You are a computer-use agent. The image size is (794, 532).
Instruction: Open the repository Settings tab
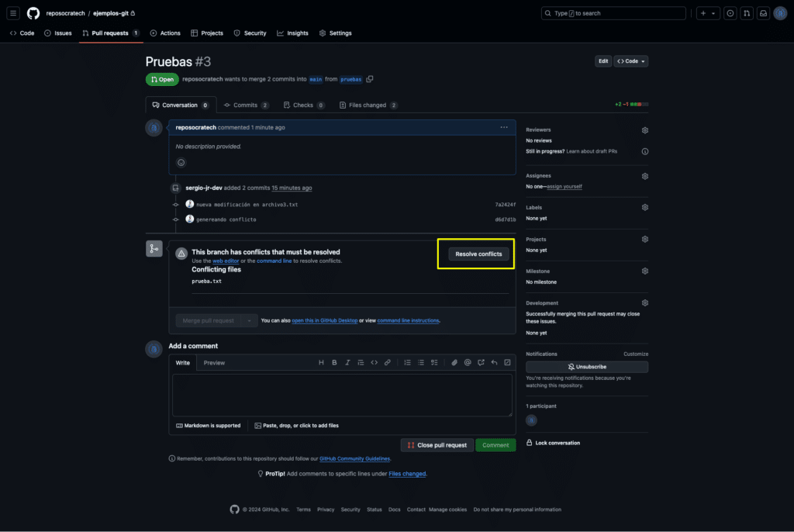[x=335, y=33]
